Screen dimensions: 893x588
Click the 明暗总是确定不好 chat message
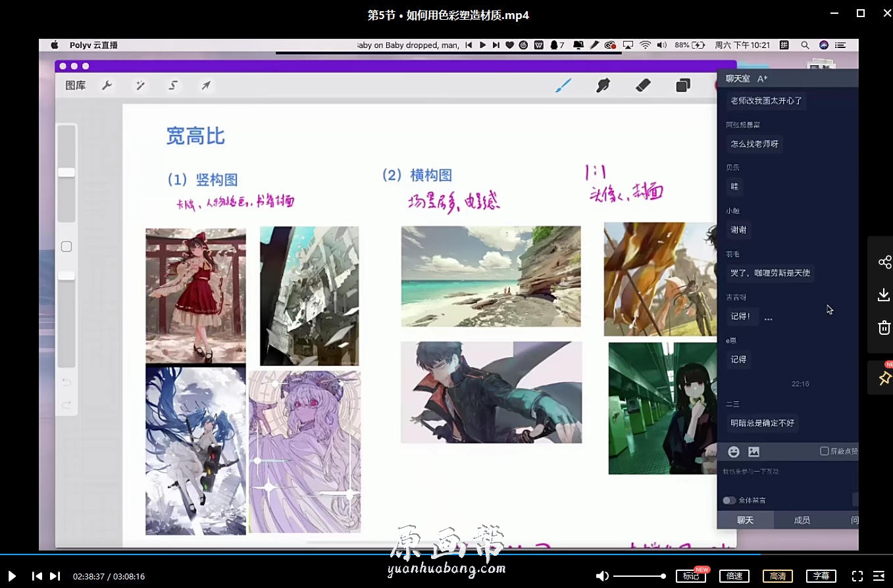click(x=762, y=423)
